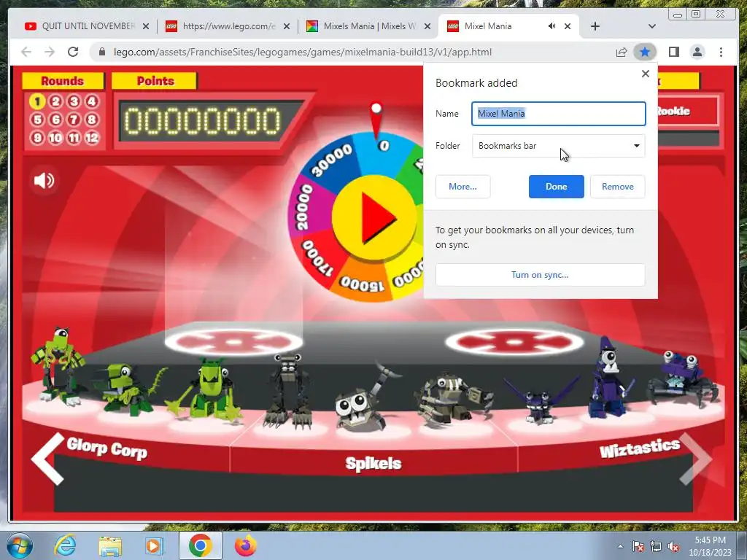Open the tab search chevron
Viewport: 747px width, 560px height.
pyautogui.click(x=651, y=26)
